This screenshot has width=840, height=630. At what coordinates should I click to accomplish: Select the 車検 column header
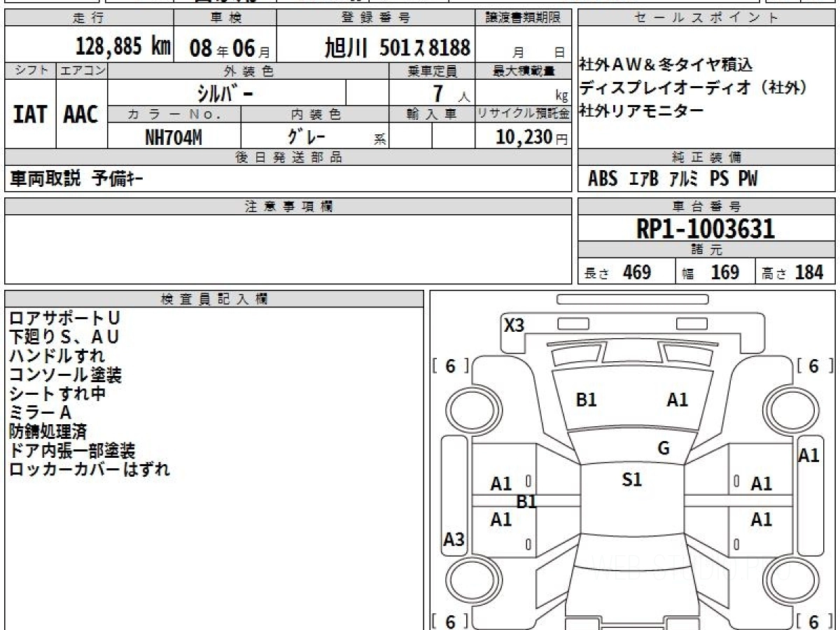225,18
